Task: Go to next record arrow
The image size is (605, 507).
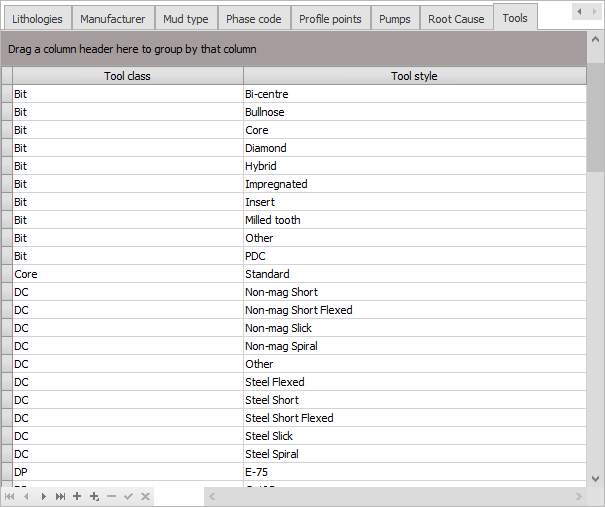Action: click(44, 497)
